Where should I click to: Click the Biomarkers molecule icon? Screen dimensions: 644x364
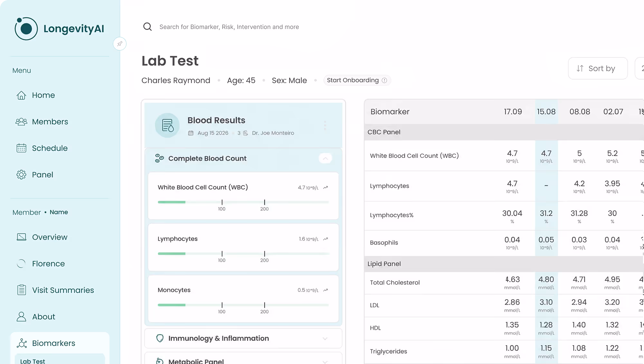(22, 343)
